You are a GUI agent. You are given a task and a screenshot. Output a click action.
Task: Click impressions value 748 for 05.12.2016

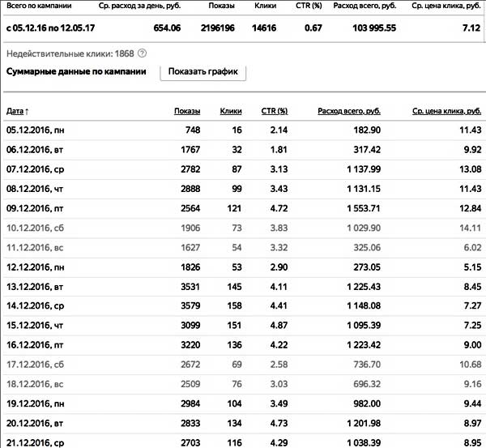tap(193, 130)
